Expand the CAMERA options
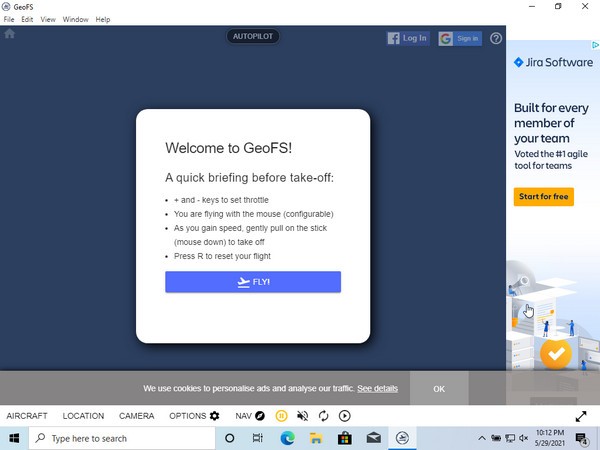 click(136, 416)
